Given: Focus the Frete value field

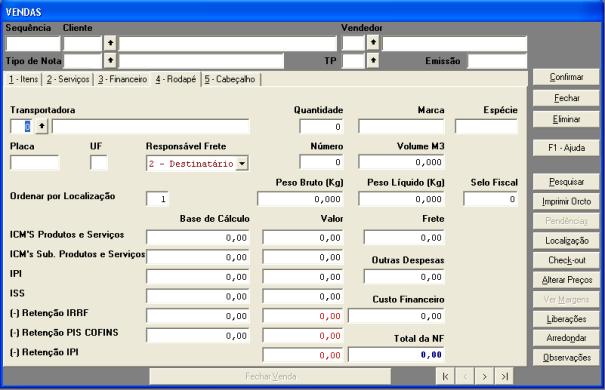Looking at the screenshot, I should (x=404, y=238).
